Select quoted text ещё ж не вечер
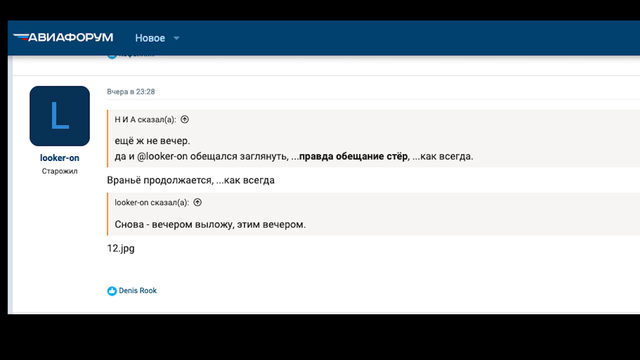 [x=152, y=141]
